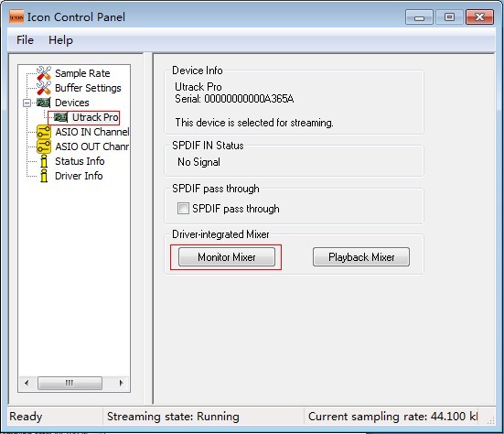Click the tree scrollbar right arrow
Image resolution: width=504 pixels, height=434 pixels.
pos(121,383)
